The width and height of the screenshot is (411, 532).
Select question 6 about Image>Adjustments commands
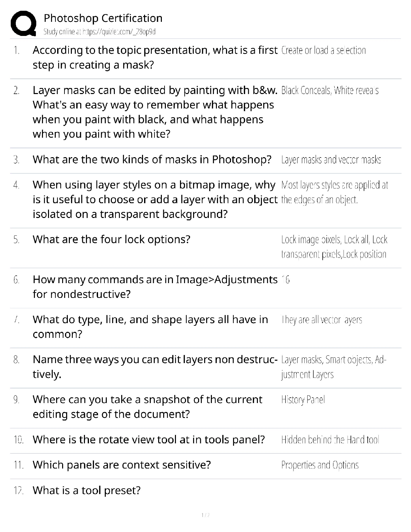pyautogui.click(x=155, y=286)
